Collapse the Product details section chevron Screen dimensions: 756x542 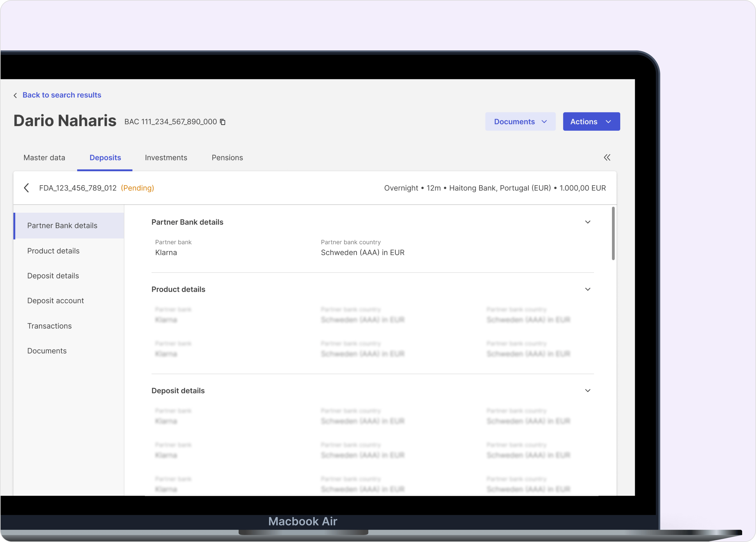tap(588, 289)
